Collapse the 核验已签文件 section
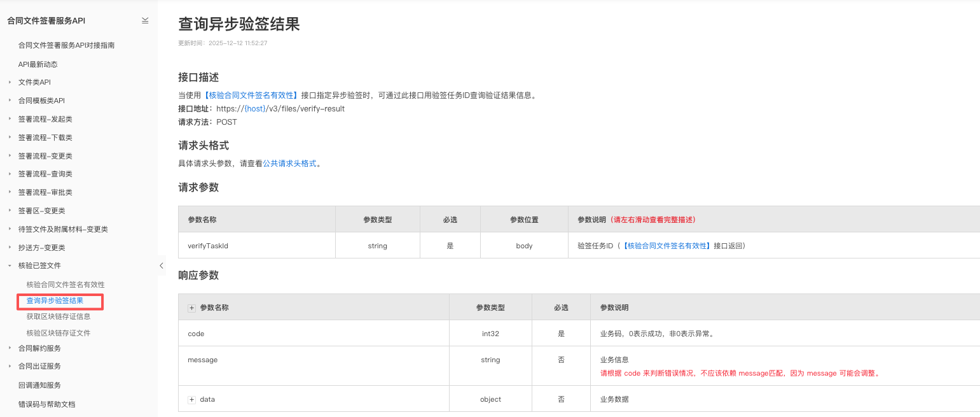This screenshot has height=417, width=980. tap(10, 265)
